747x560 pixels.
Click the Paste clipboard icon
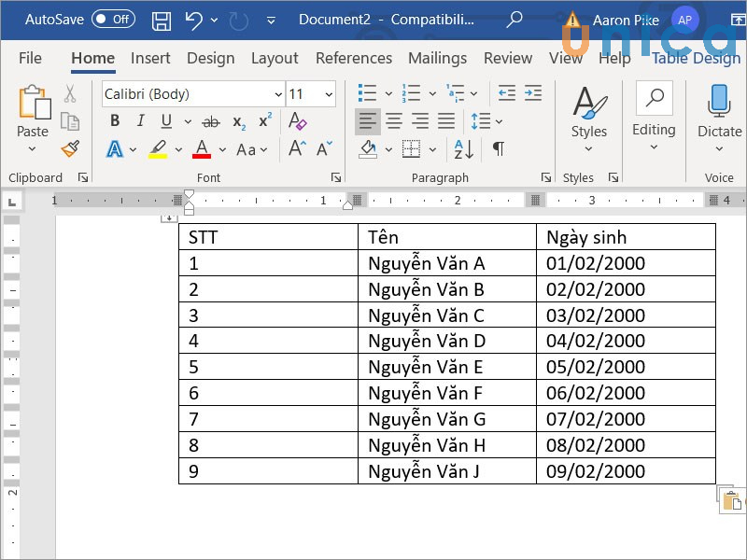click(x=35, y=102)
